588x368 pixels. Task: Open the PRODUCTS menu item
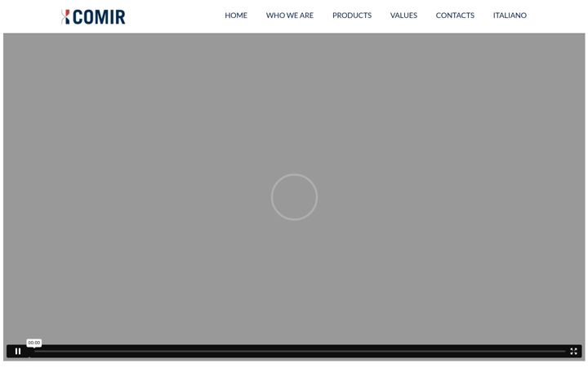tap(352, 16)
